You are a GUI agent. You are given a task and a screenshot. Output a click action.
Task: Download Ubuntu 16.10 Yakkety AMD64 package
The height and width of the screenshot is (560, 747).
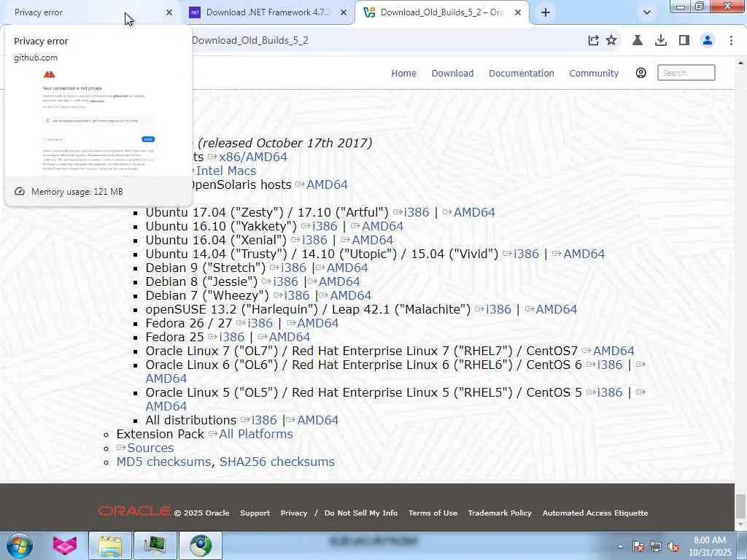[x=382, y=226]
